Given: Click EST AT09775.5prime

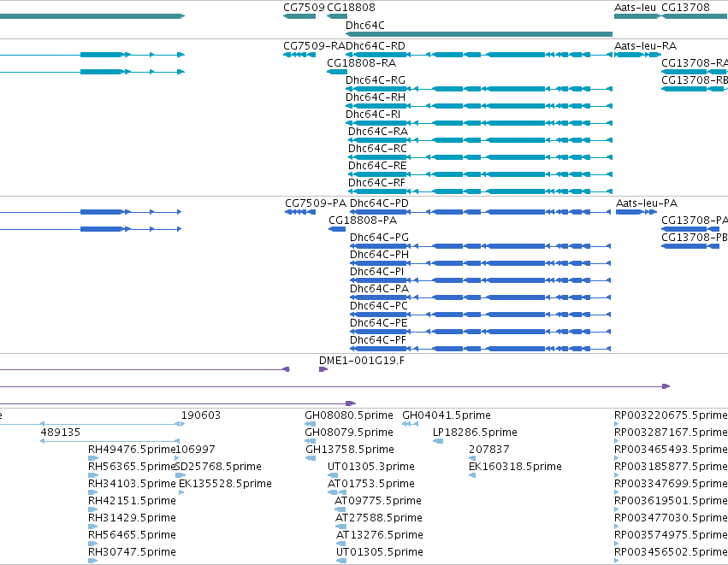Looking at the screenshot, I should [378, 501].
